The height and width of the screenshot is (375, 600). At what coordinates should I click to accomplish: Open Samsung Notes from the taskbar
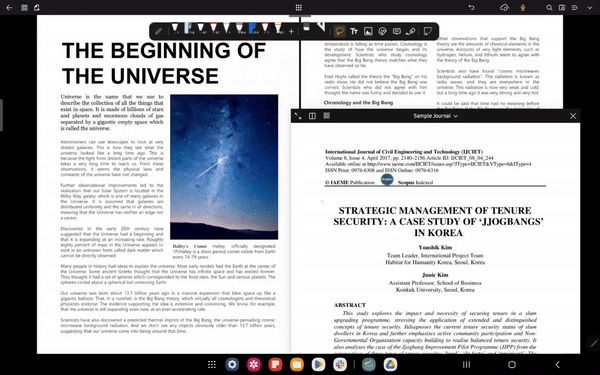[x=275, y=365]
